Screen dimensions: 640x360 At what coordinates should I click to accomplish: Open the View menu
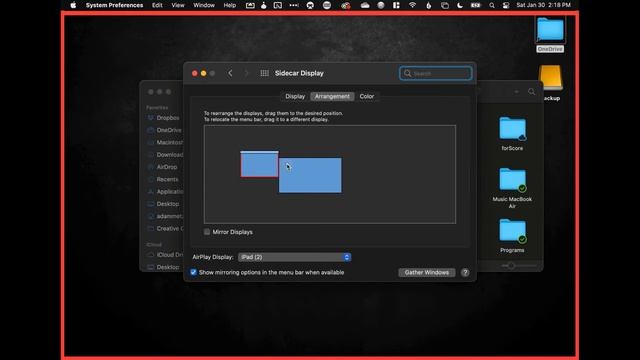[x=178, y=5]
